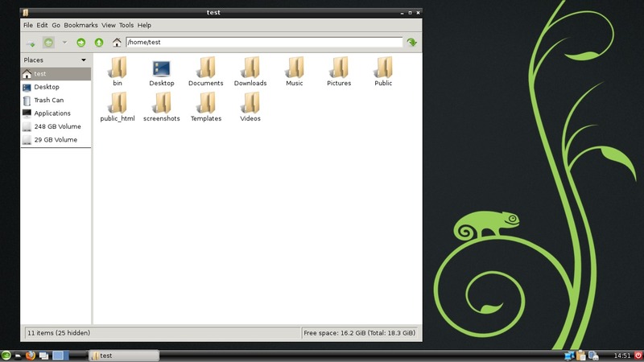This screenshot has width=644, height=362.
Task: Go to the parent folder with the up arrow
Action: [x=98, y=43]
